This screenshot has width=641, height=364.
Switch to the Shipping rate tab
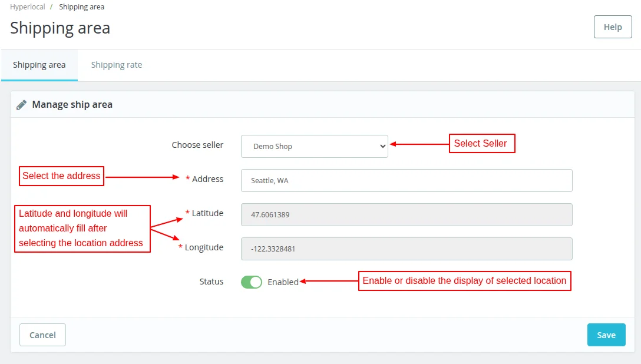click(x=117, y=65)
